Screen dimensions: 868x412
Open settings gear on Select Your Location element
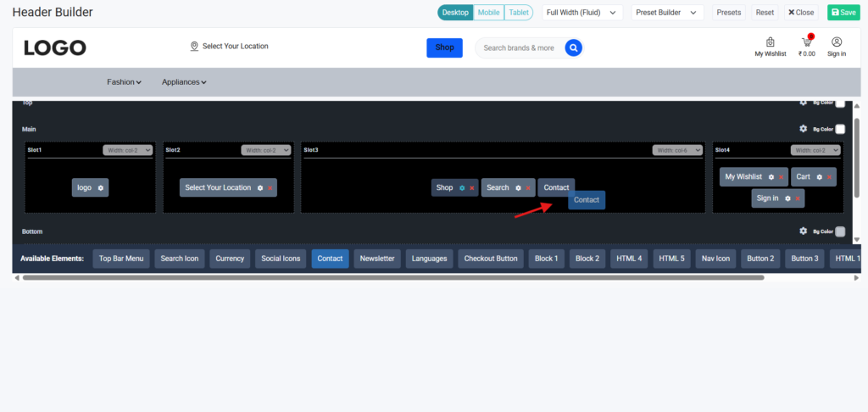tap(260, 187)
